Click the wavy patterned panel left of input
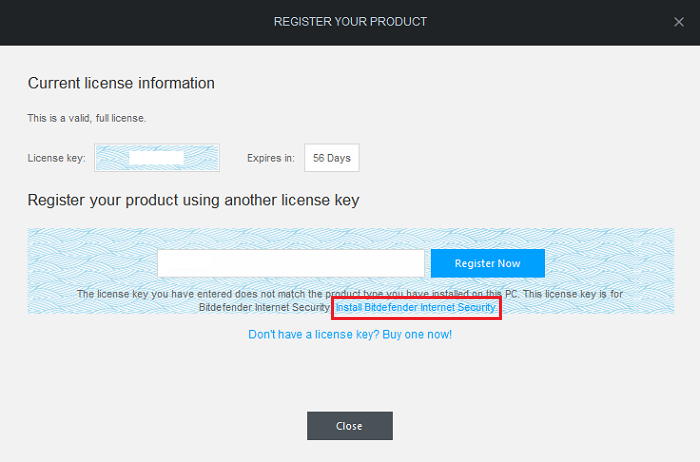Viewport: 700px width, 462px height. [90, 262]
